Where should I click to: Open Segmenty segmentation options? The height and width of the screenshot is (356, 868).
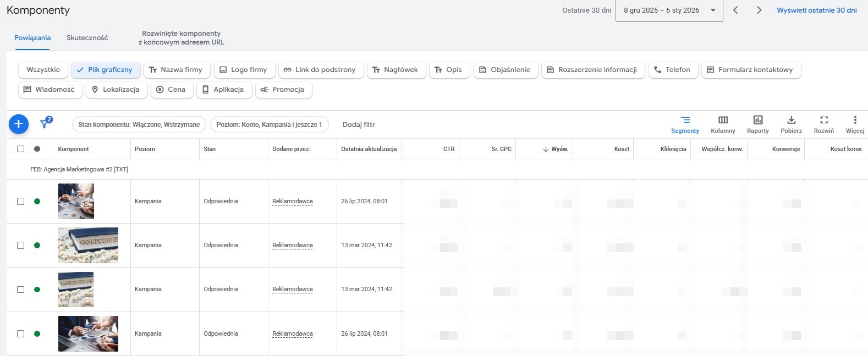(685, 124)
